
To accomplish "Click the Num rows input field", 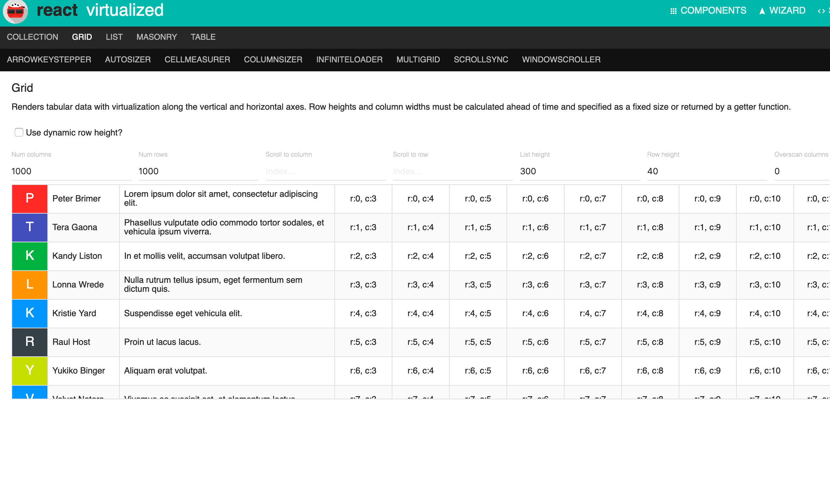I will click(x=198, y=171).
